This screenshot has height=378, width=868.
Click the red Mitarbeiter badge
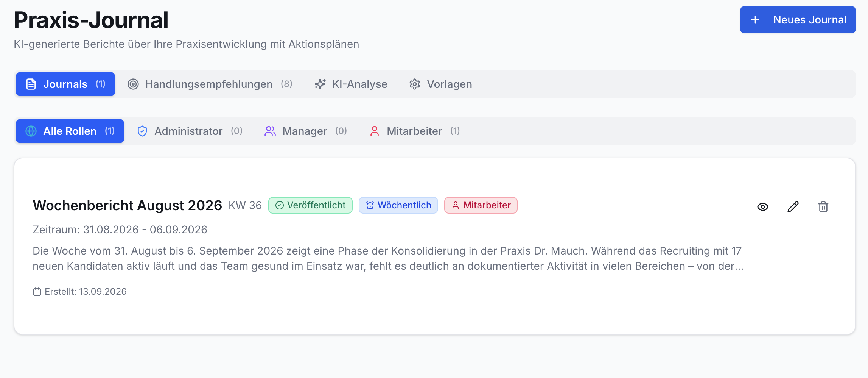click(481, 205)
